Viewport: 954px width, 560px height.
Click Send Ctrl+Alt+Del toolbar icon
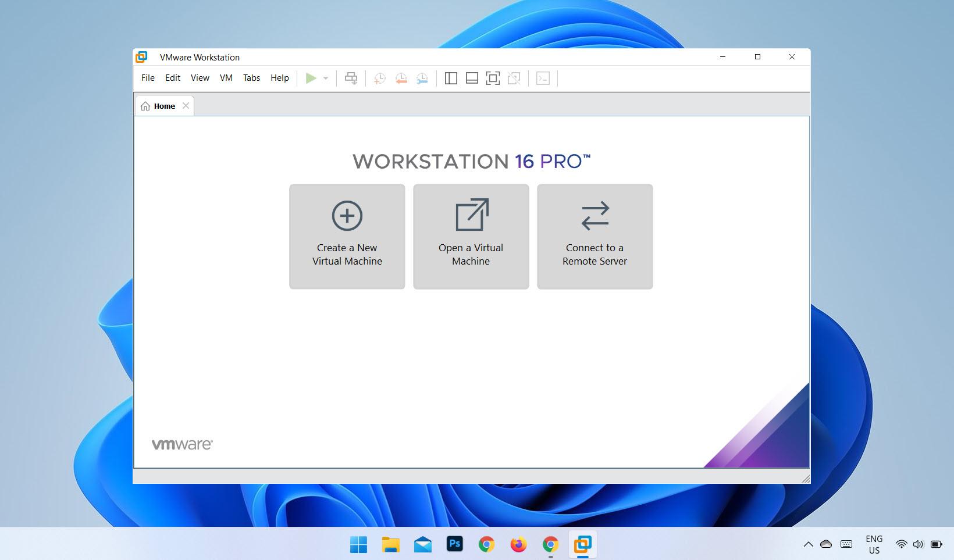point(351,78)
